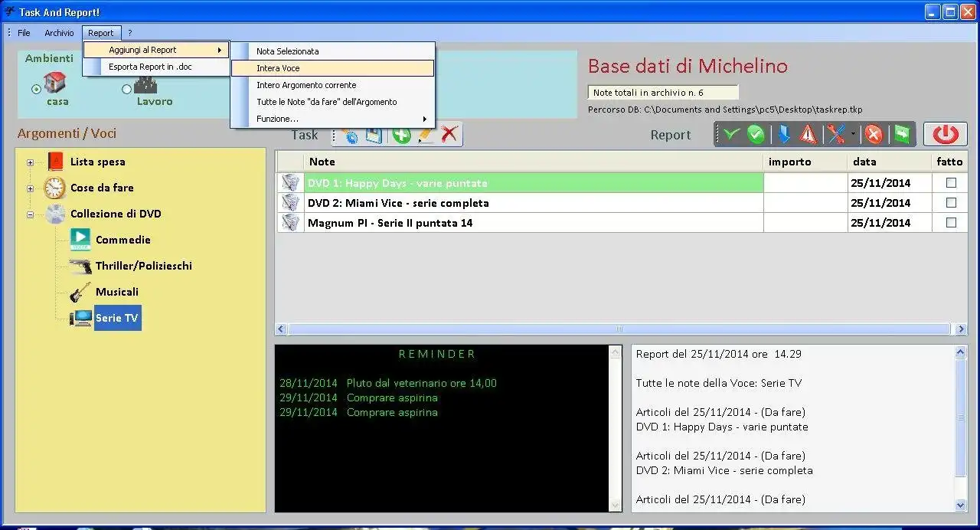Screen dimensions: 980x530
Task: Click the clock icon beside Cose da fare
Action: 55,188
